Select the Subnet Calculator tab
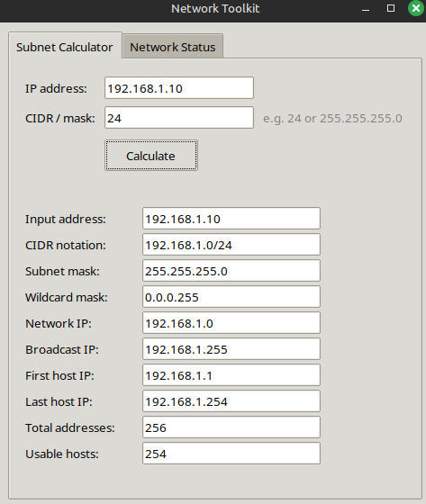The width and height of the screenshot is (426, 504). tap(65, 46)
